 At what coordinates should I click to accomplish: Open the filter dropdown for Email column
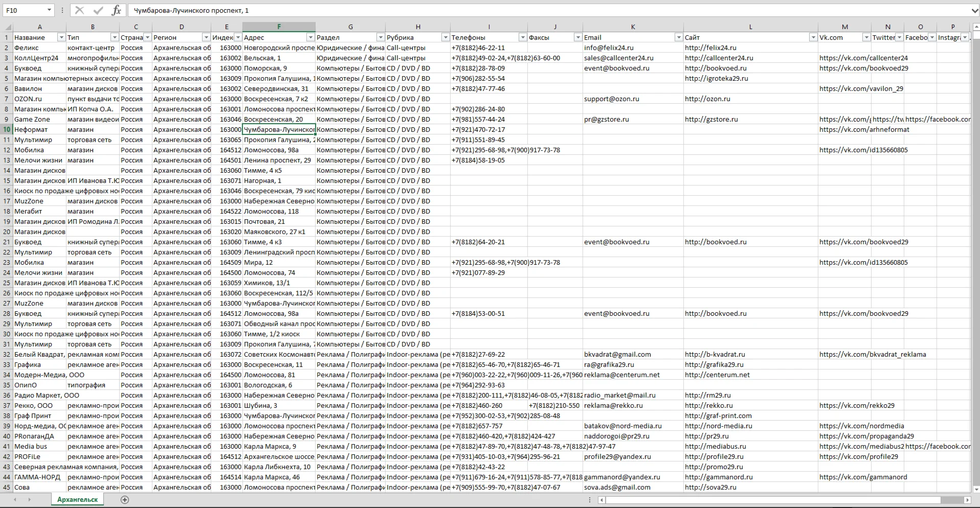tap(678, 37)
